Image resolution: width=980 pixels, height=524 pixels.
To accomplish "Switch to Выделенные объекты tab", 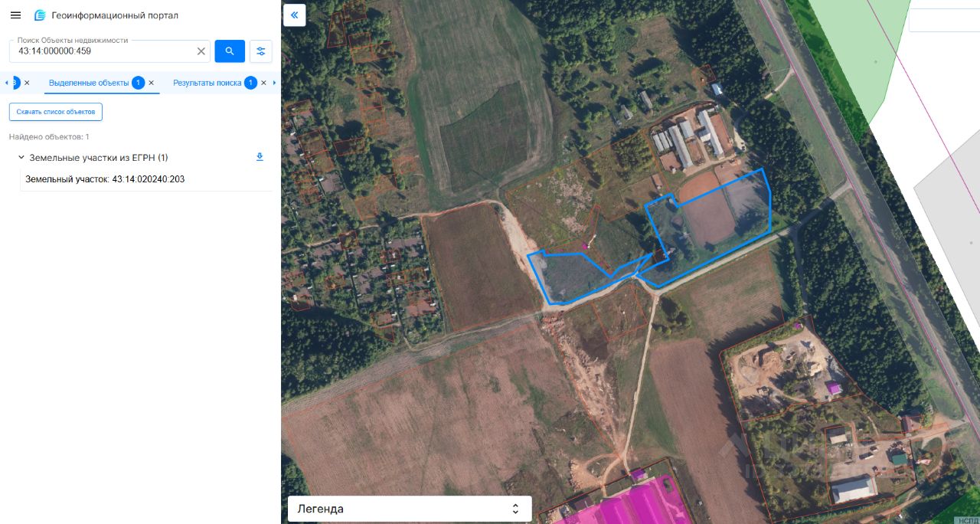I will tap(88, 83).
